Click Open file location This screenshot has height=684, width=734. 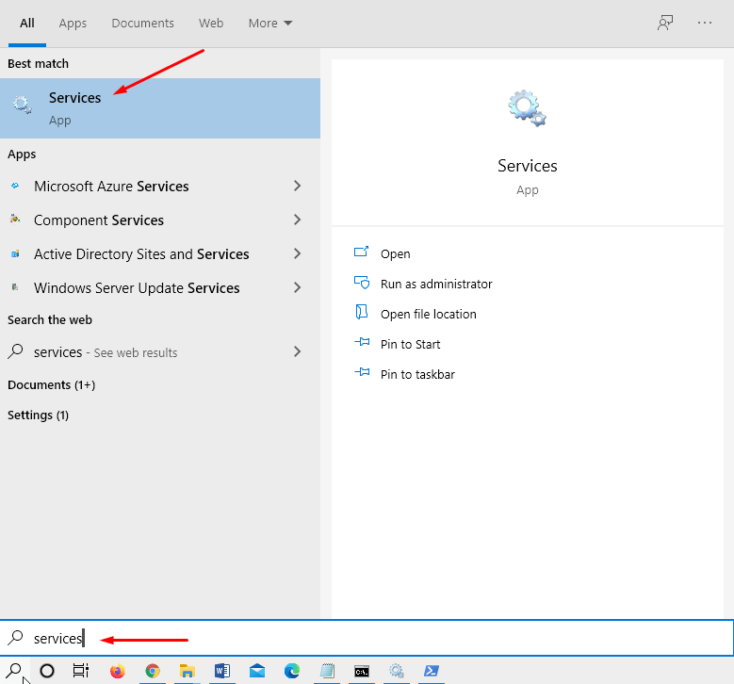tap(428, 314)
